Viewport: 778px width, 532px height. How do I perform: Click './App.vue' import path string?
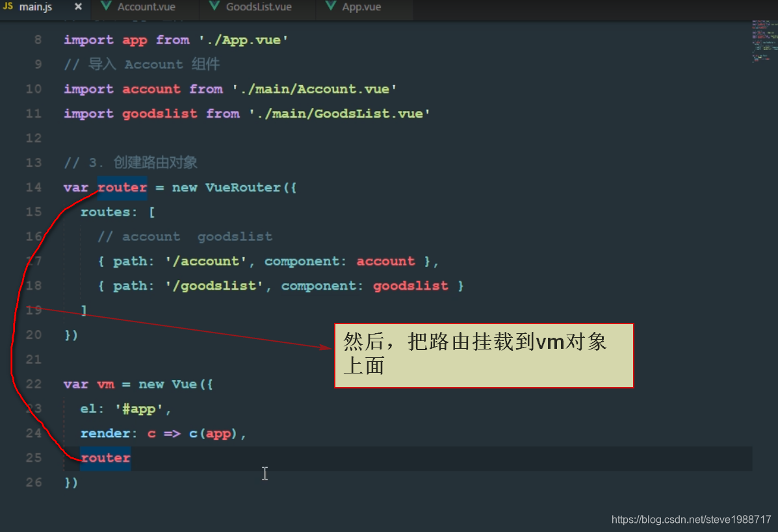point(243,40)
